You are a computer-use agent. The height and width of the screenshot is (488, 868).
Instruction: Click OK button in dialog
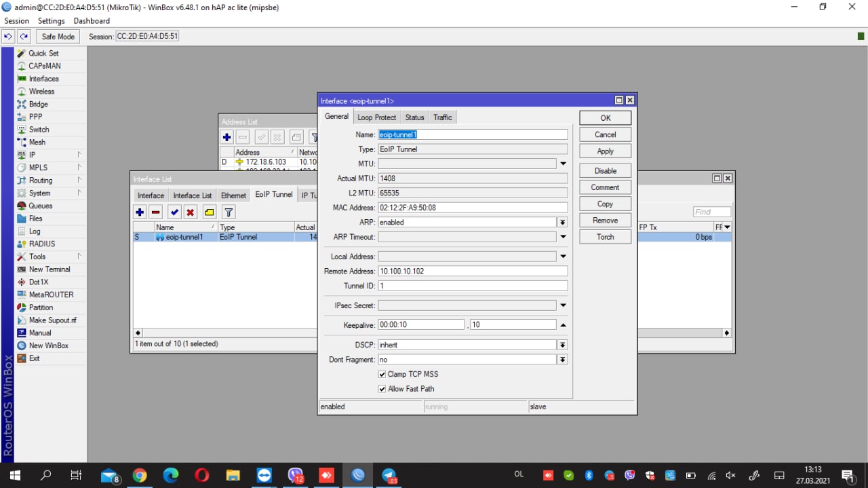(606, 118)
